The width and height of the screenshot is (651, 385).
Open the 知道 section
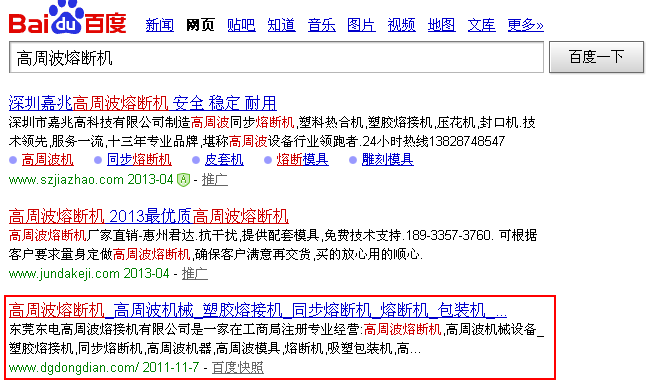pyautogui.click(x=281, y=25)
